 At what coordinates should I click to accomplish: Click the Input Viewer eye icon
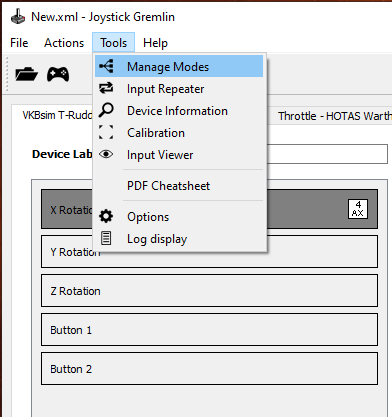point(106,154)
